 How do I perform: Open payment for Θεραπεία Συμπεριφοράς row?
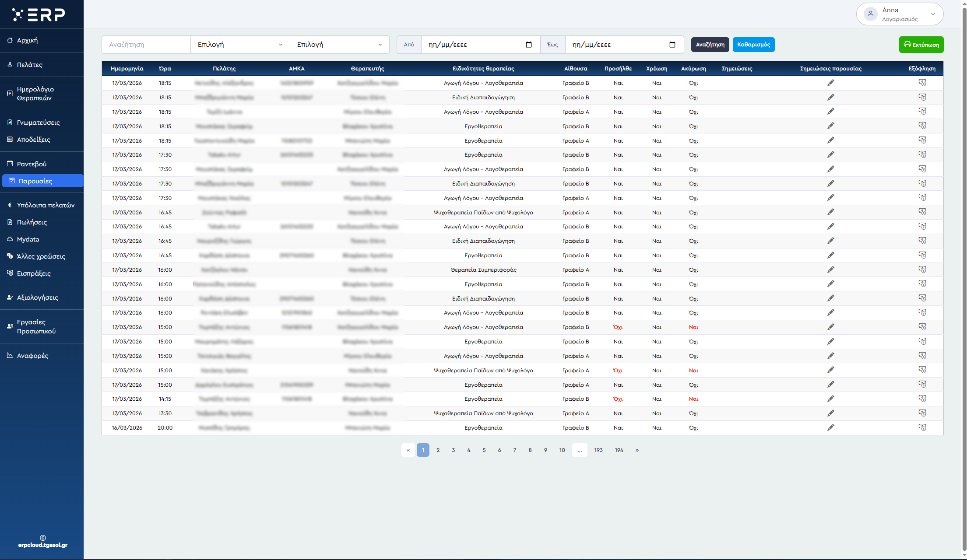pos(922,269)
